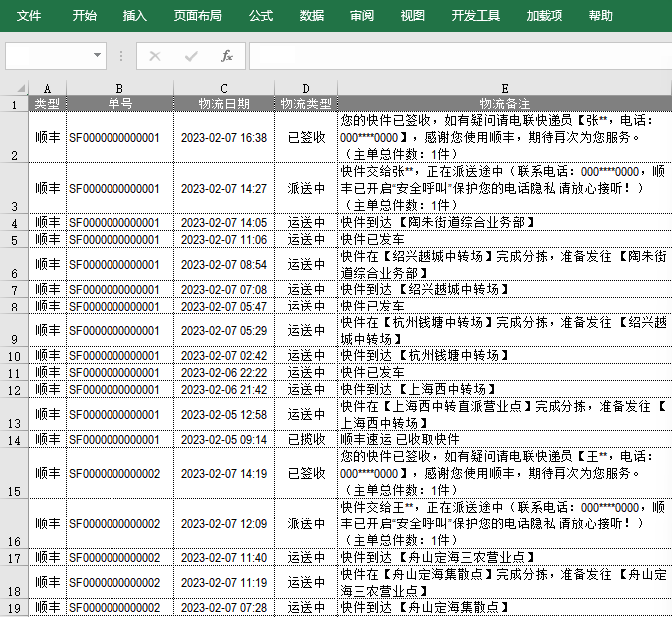Open the 文件 menu tab

coord(29,16)
